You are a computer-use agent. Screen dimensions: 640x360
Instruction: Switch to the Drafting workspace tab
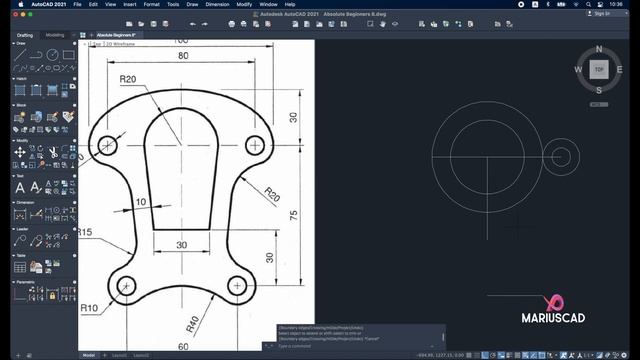25,35
